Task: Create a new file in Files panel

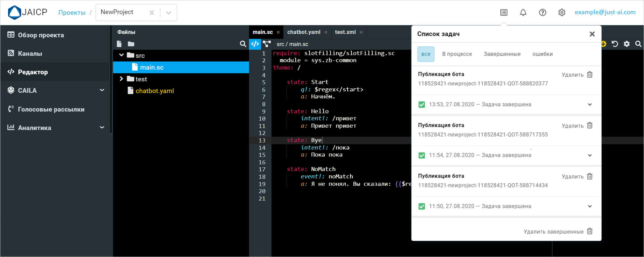Action: click(x=119, y=44)
